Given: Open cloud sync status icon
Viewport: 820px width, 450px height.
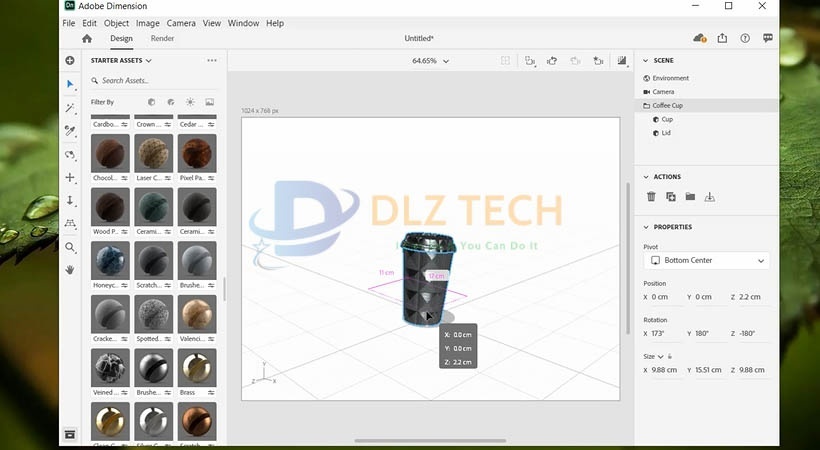Looking at the screenshot, I should (700, 38).
